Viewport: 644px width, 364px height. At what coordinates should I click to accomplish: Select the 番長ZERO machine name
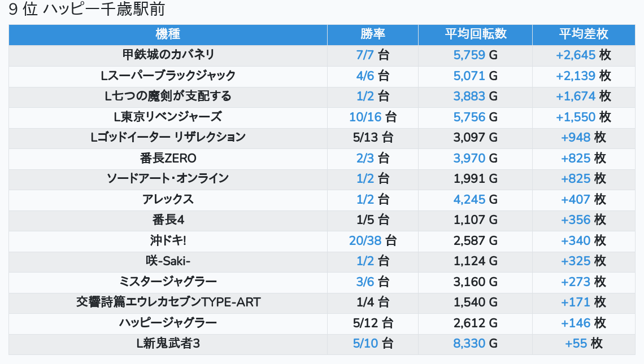(168, 159)
